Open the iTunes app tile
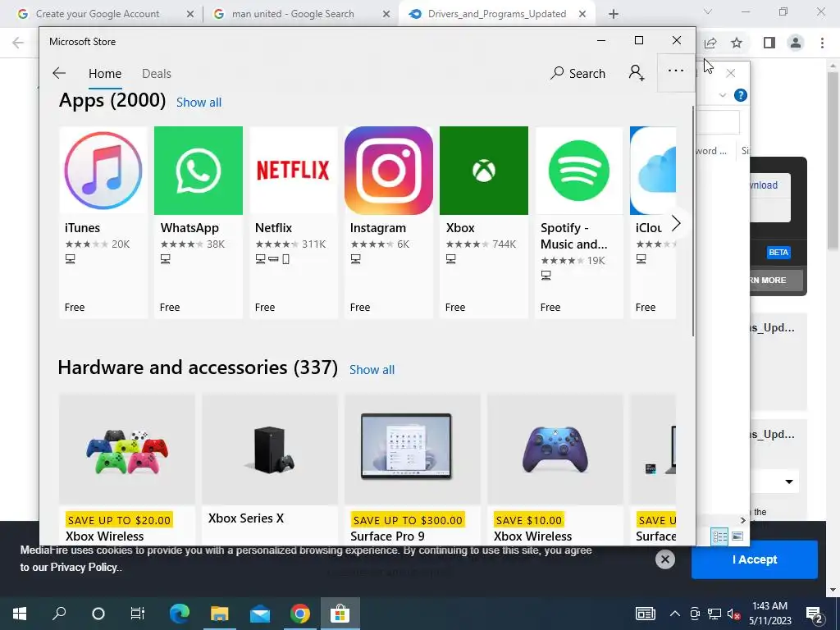Screen dimensions: 840x630 (x=103, y=222)
